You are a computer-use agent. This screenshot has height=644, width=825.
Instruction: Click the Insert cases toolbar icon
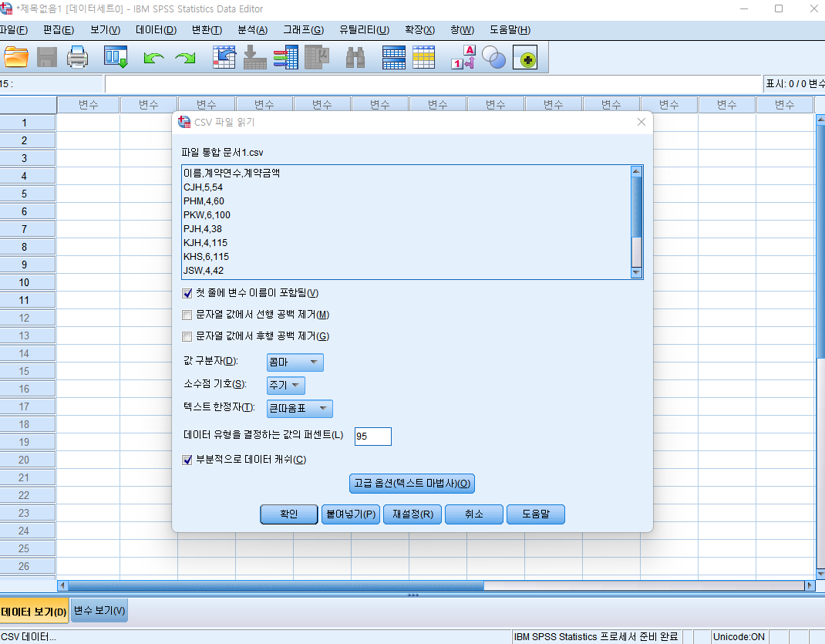393,57
